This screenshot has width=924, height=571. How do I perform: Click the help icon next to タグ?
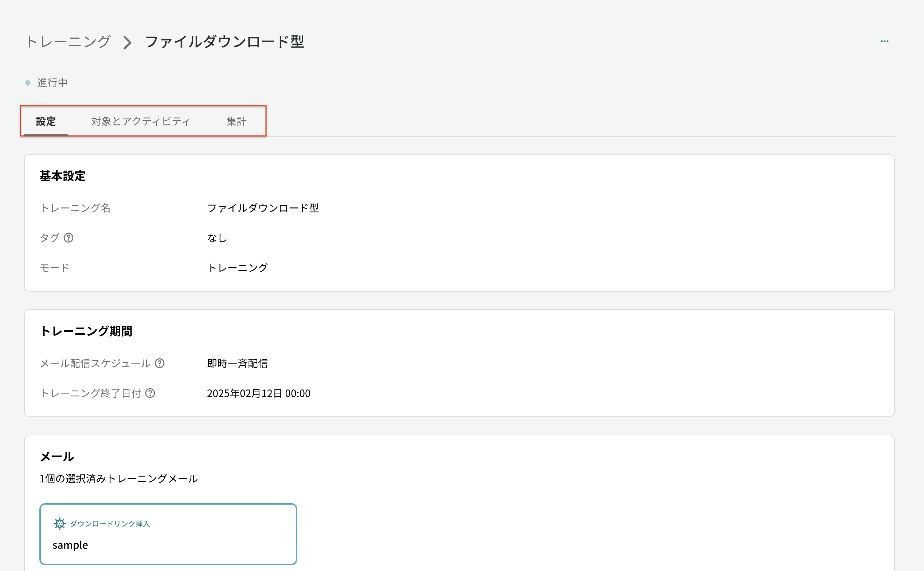point(68,237)
